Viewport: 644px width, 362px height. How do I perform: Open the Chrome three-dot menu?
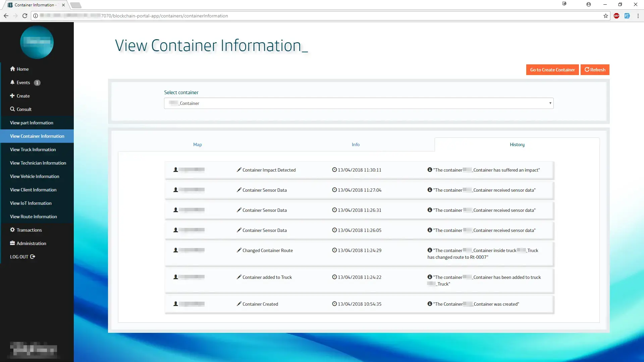tap(638, 16)
